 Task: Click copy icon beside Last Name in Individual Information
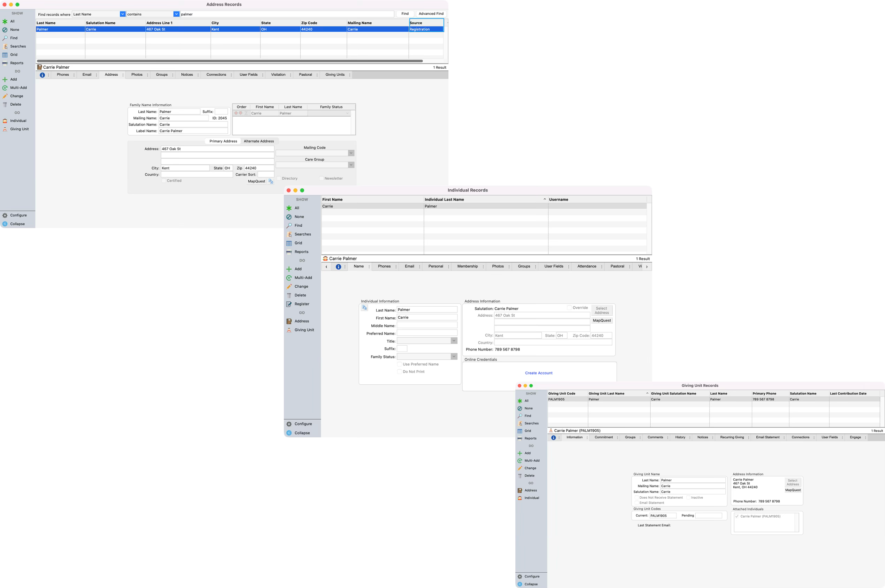tap(364, 308)
